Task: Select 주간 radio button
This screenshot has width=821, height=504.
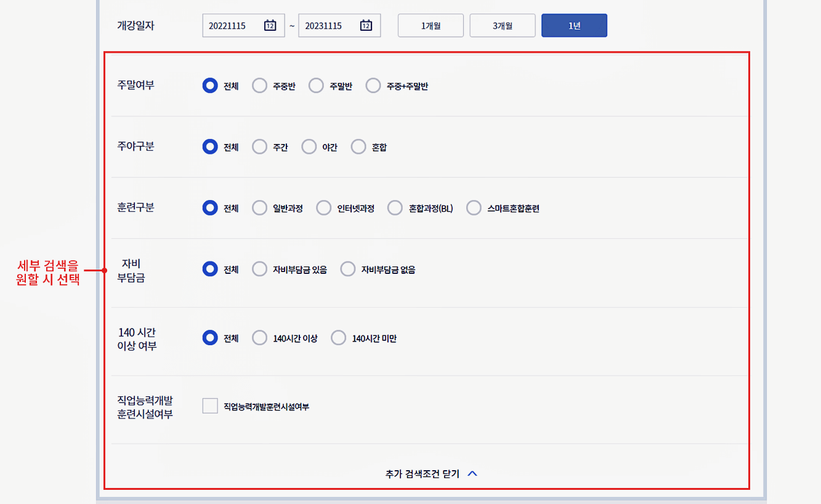Action: point(260,146)
